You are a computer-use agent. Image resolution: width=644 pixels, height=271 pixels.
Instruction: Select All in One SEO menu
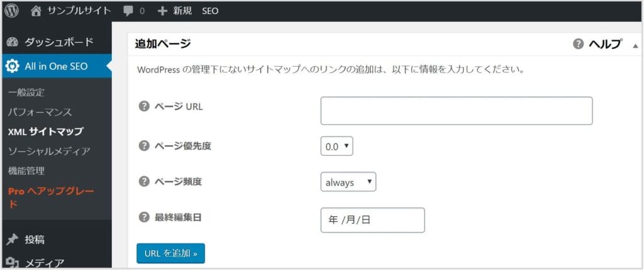tap(56, 66)
